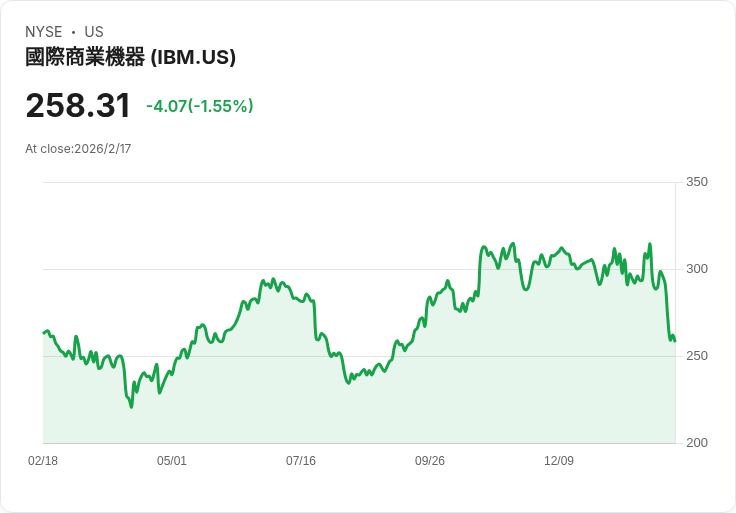Click the lowest dip of the price line
The width and height of the screenshot is (736, 513).
click(131, 406)
